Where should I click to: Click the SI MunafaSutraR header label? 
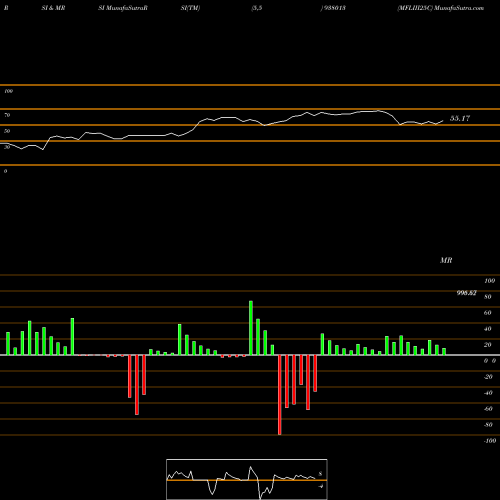(x=123, y=8)
